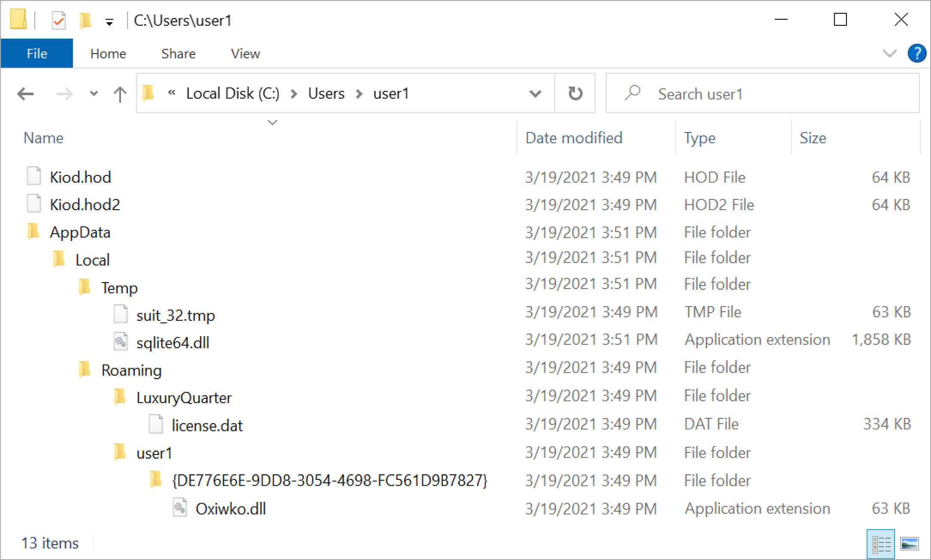Image resolution: width=931 pixels, height=560 pixels.
Task: Click the TMP File type cell
Action: tap(713, 312)
